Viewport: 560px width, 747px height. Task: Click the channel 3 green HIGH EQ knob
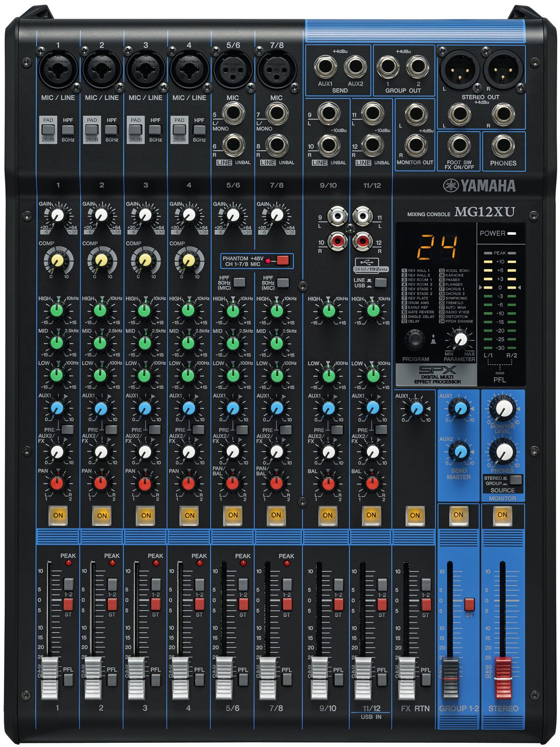pyautogui.click(x=144, y=310)
